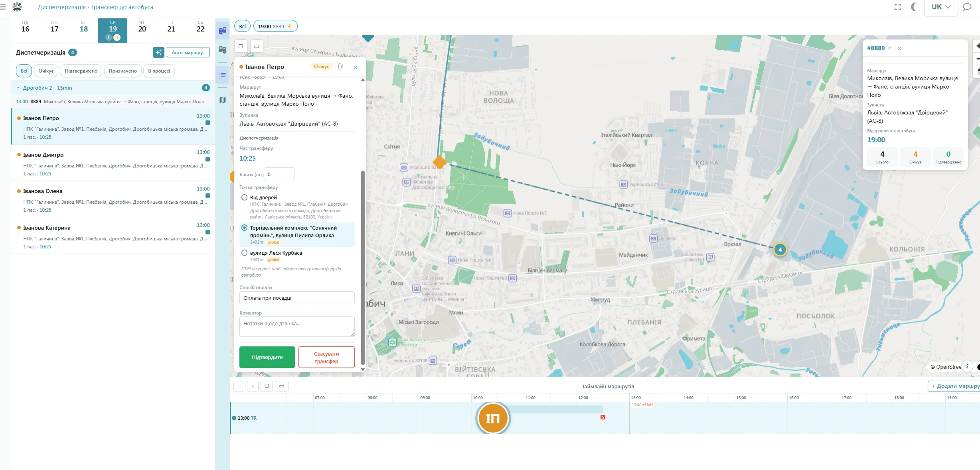Click the blue square marker on Іванова Катерина row
Viewport: 980px width, 470px height.
pyautogui.click(x=207, y=232)
